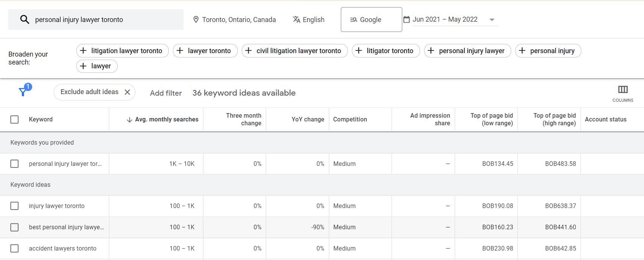Expand the date range dropdown arrow
The width and height of the screenshot is (644, 260).
coord(492,20)
